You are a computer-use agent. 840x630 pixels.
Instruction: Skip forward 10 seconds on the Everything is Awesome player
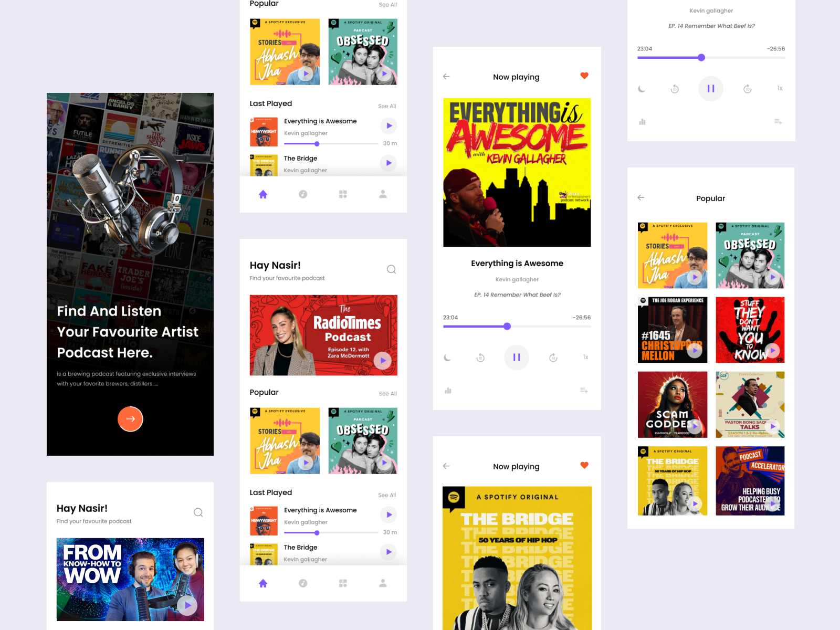click(553, 358)
